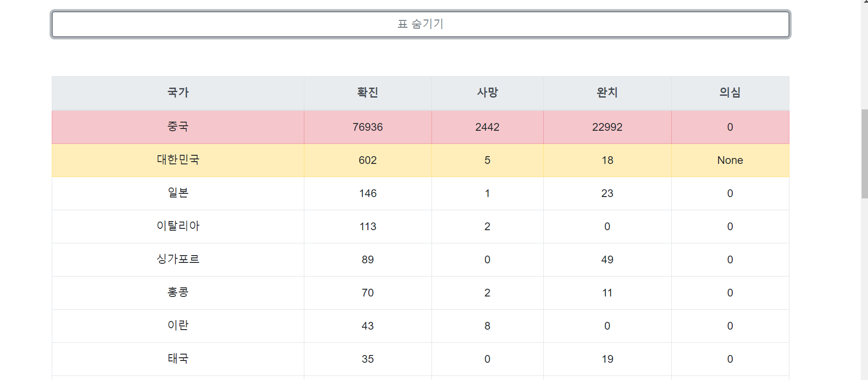Select deaths value 8 for 이란
868x380 pixels.
[x=487, y=326]
